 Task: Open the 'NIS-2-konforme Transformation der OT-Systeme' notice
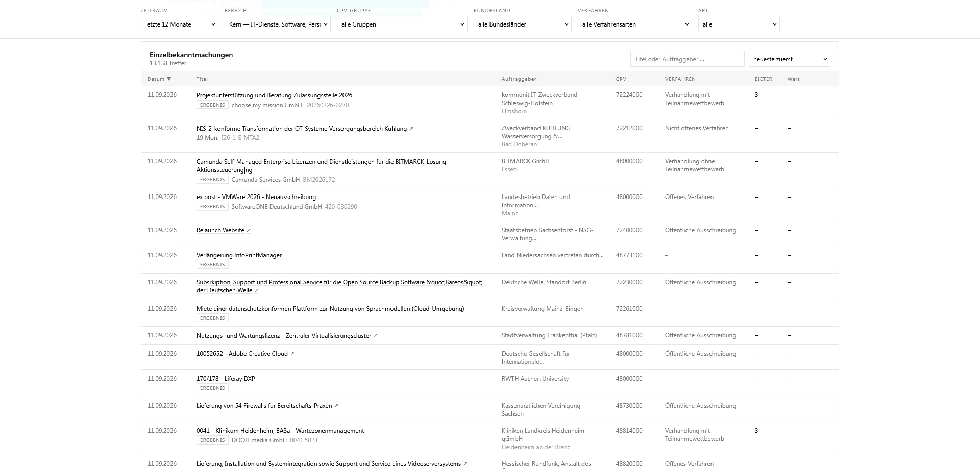[x=302, y=129]
